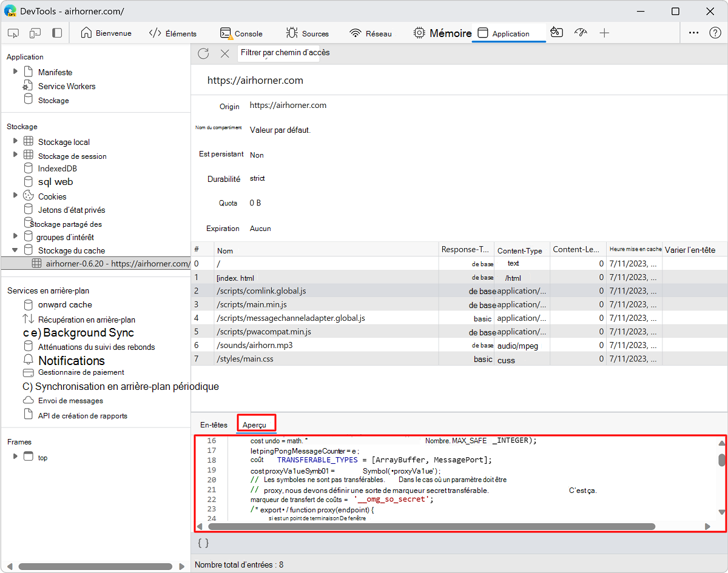This screenshot has height=573, width=728.
Task: Sort by Heure mise en cache column
Action: point(634,249)
